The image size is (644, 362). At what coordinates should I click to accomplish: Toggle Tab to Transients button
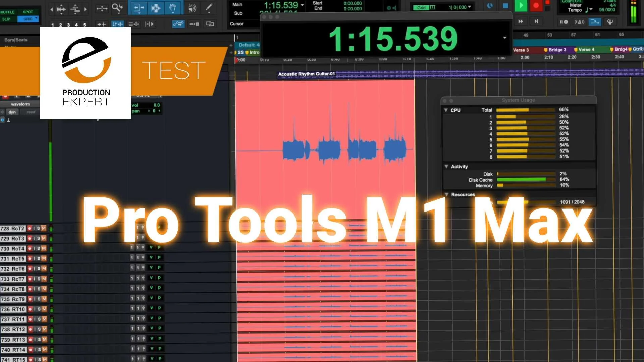click(x=101, y=24)
